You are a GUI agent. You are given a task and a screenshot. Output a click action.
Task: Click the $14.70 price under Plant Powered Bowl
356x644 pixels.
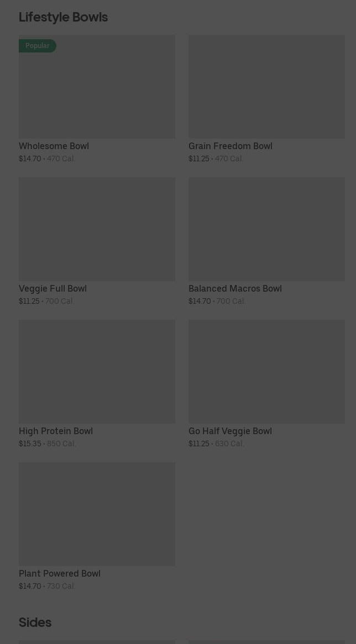30,586
